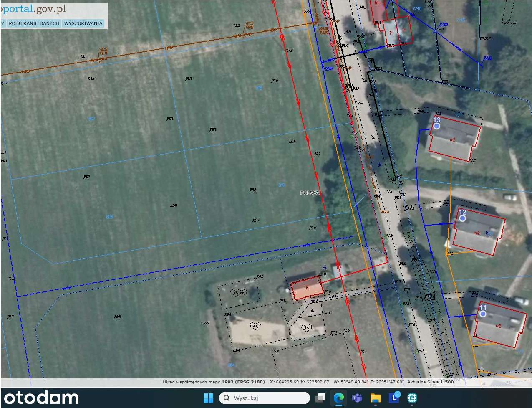The width and height of the screenshot is (532, 408).
Task: Click the X: 664205.69 coordinate value
Action: (x=284, y=382)
